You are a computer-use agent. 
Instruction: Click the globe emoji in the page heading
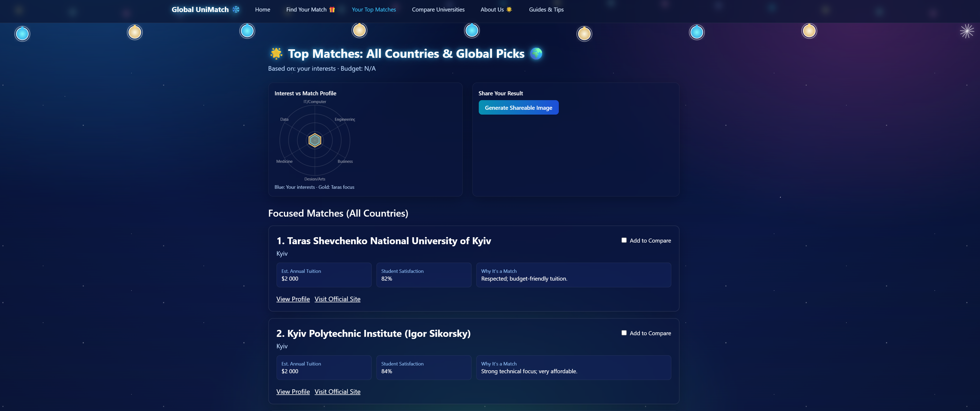pyautogui.click(x=536, y=54)
